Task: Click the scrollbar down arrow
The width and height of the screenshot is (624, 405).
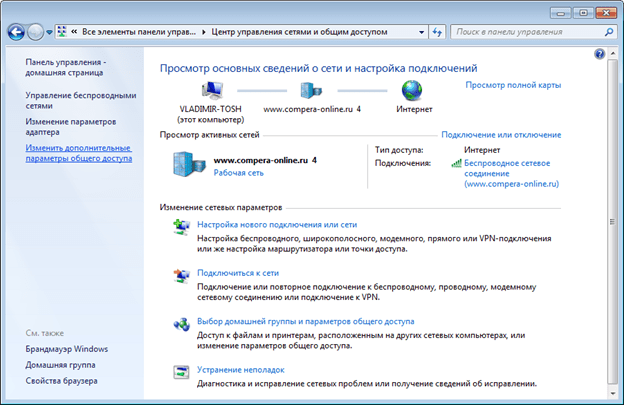Action: pos(612,393)
